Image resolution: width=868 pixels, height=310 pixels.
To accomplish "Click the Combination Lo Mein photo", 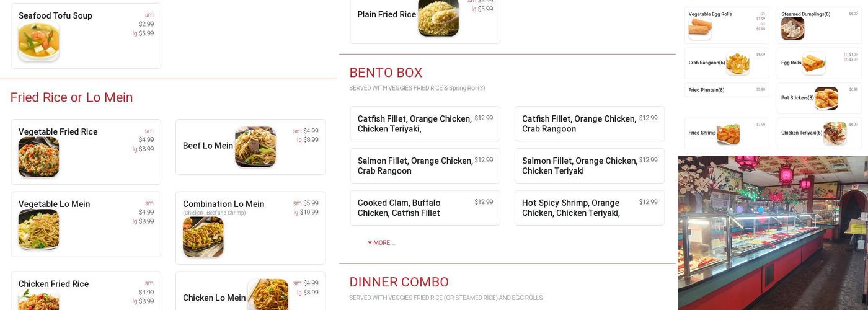I will pyautogui.click(x=203, y=237).
